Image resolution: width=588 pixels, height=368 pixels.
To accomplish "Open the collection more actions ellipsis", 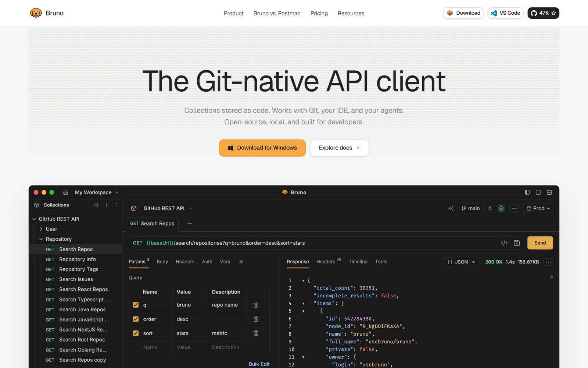I will [x=514, y=208].
